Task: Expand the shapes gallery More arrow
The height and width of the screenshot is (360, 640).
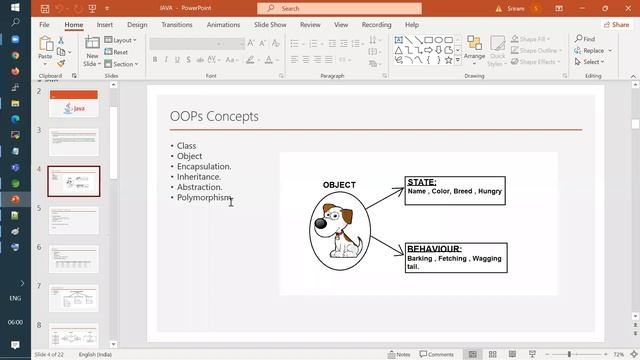Action: (x=458, y=60)
